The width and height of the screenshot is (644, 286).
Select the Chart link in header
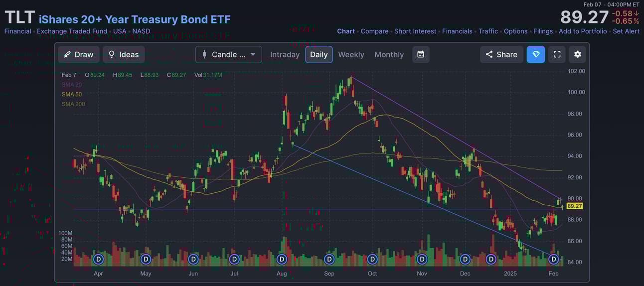(346, 31)
